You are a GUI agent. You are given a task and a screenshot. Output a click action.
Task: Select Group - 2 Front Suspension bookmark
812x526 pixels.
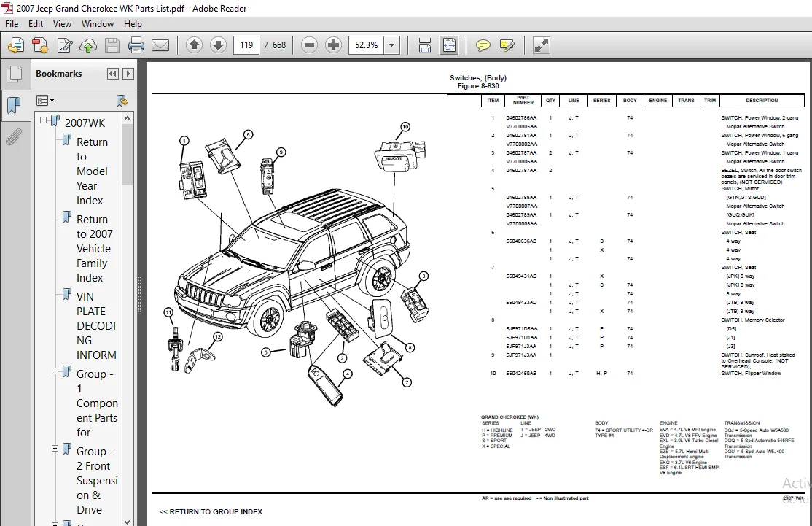click(97, 480)
